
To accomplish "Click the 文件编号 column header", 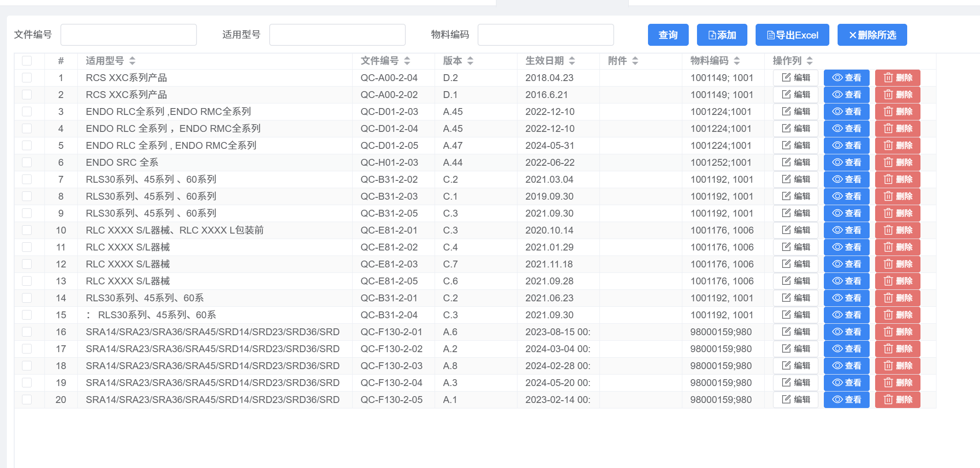I will click(x=380, y=61).
